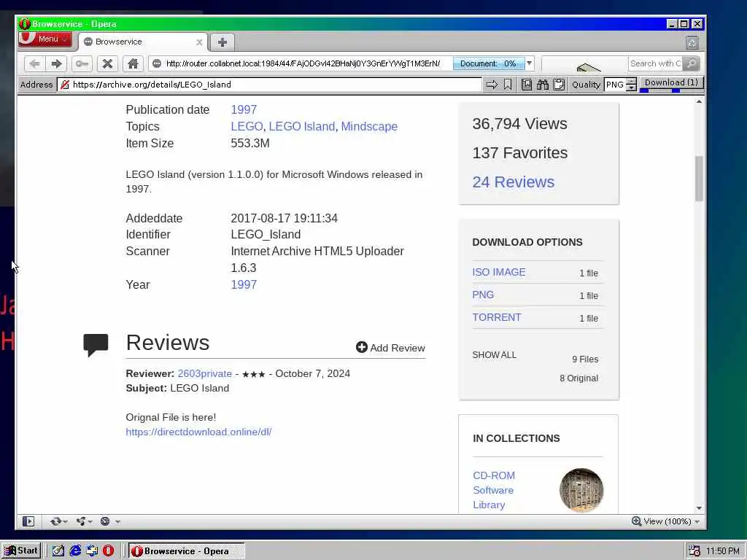Click the page scroll up arrow
747x560 pixels.
(x=699, y=102)
